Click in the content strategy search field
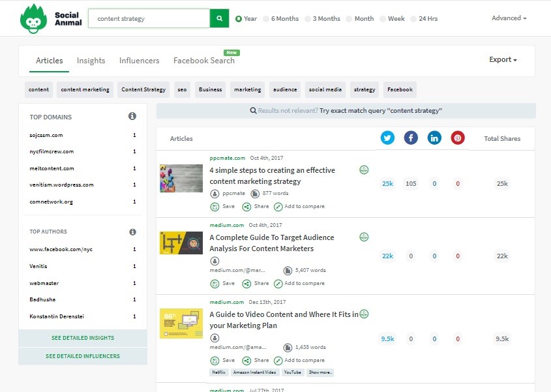The width and height of the screenshot is (551, 392). 149,18
